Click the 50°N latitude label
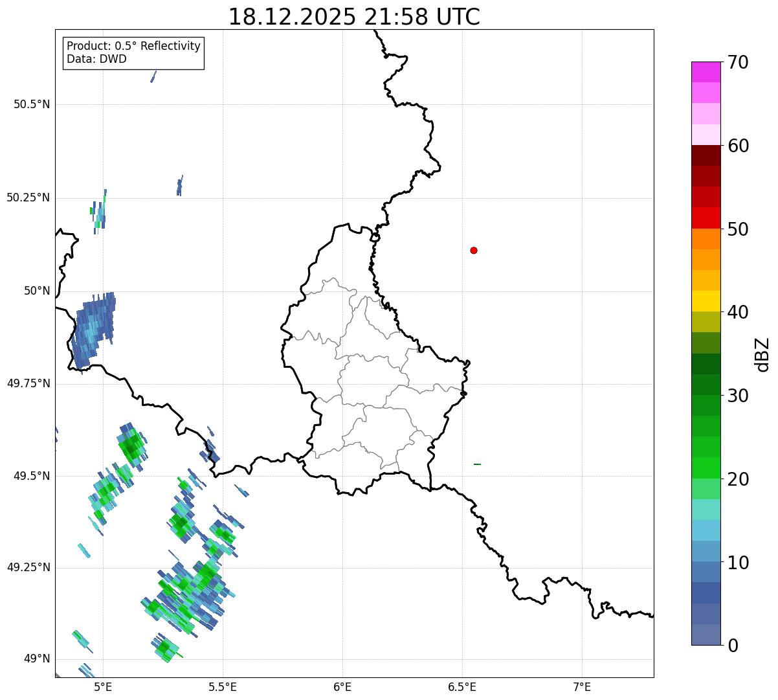 pos(37,291)
